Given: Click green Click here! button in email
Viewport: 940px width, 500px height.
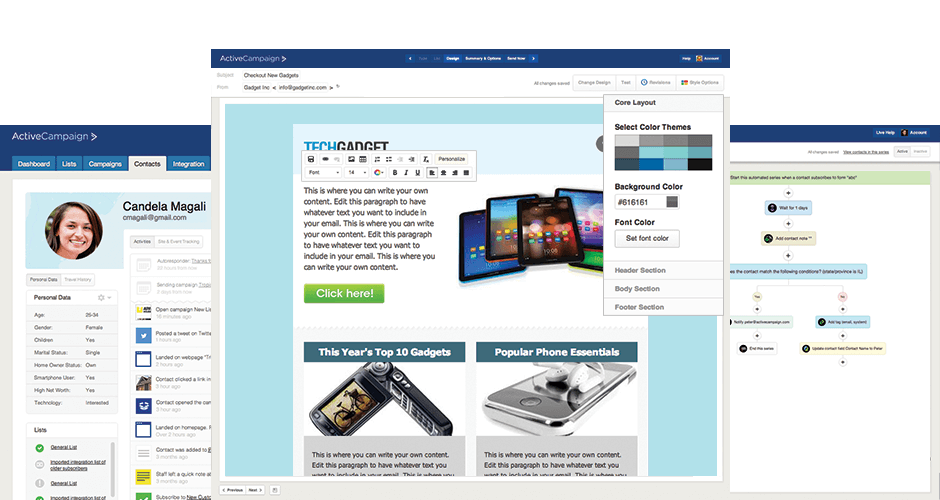Looking at the screenshot, I should 344,293.
